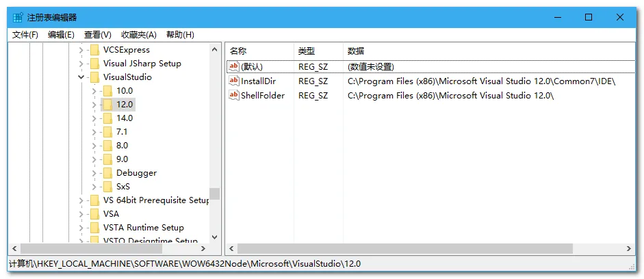Image resolution: width=644 pixels, height=279 pixels.
Task: Expand the 9.0 subkey
Action: pyautogui.click(x=94, y=159)
